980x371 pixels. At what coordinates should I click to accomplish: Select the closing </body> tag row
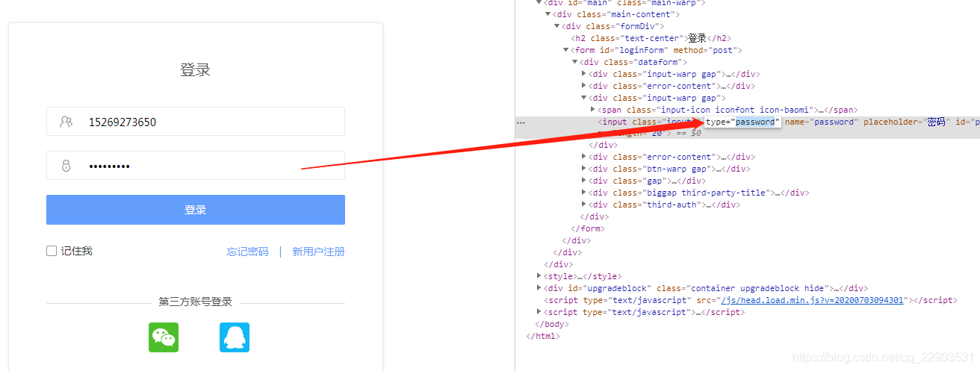coord(552,324)
